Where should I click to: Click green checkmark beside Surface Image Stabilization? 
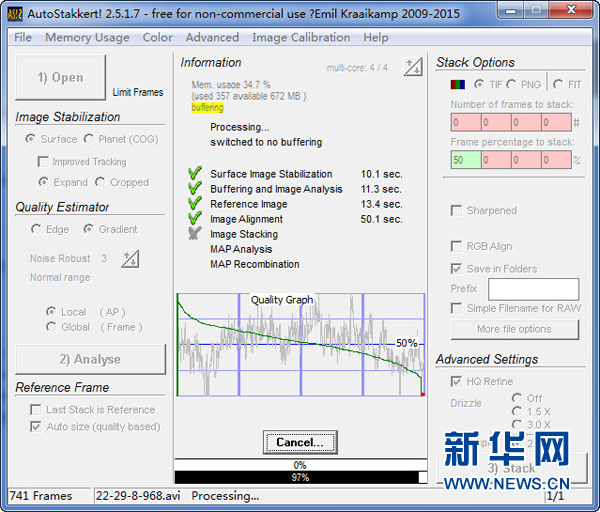point(195,173)
